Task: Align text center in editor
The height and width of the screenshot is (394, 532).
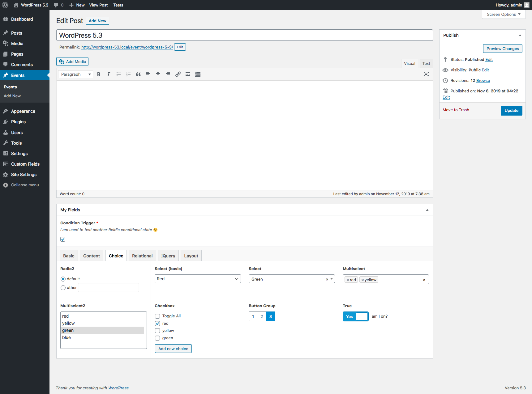Action: click(x=158, y=74)
